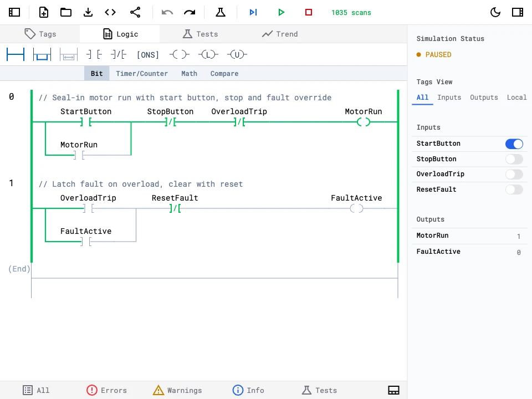
Task: Switch to dark mode with the moon icon
Action: point(495,12)
